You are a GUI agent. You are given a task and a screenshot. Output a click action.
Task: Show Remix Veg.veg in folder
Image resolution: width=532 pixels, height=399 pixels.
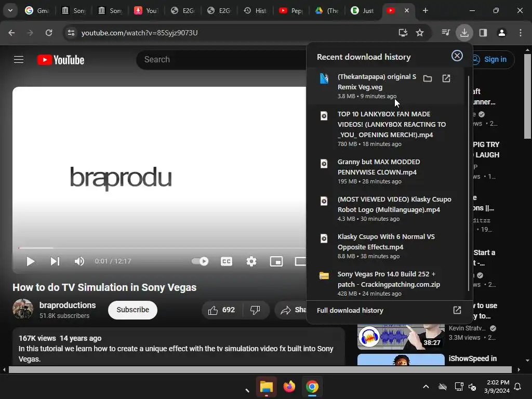[428, 79]
